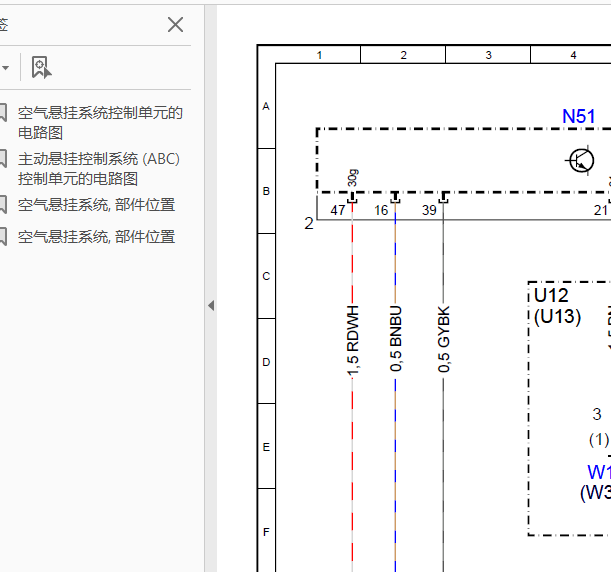Click grid column header 4
Viewport: 611px width, 572px height.
coord(573,55)
